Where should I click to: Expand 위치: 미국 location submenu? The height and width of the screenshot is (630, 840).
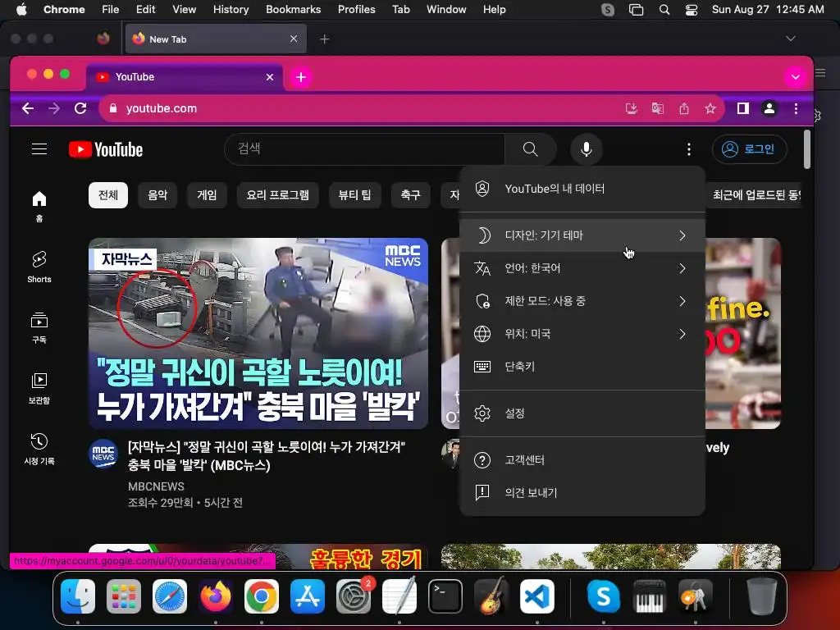tap(582, 334)
